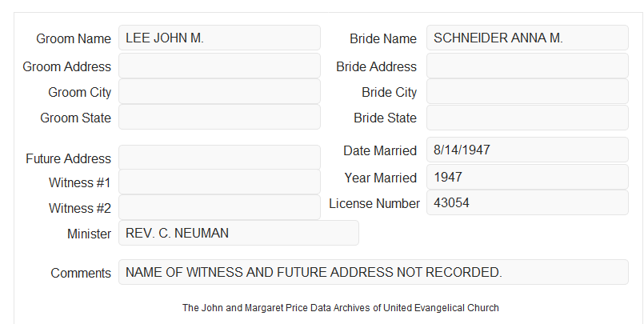The width and height of the screenshot is (644, 324).
Task: Click the Bride Address text box
Action: [527, 66]
